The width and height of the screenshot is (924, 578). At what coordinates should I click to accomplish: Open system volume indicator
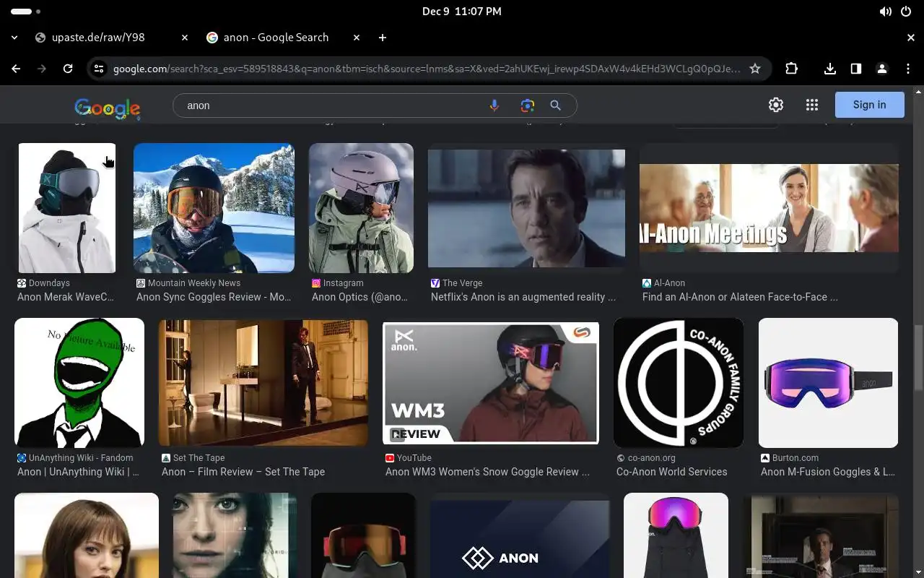886,12
